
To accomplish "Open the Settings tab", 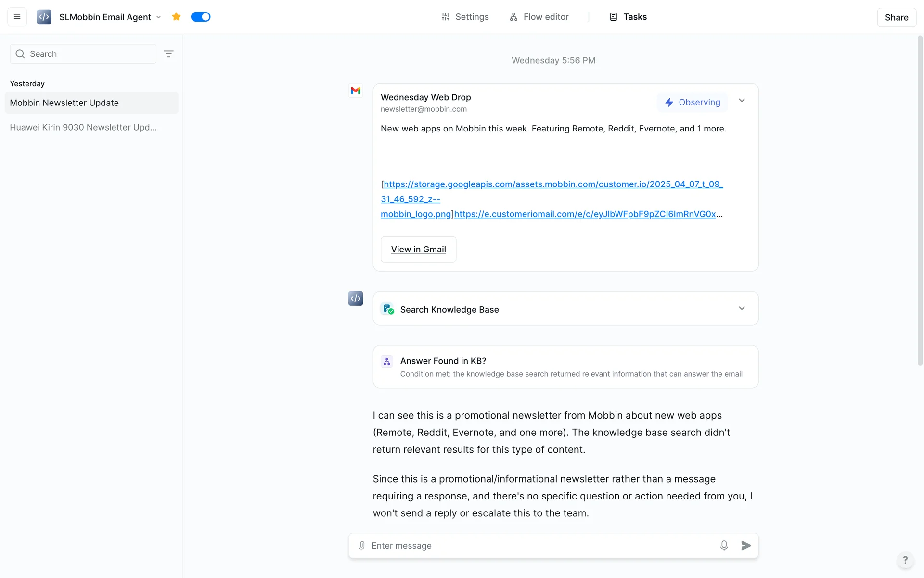I will point(465,17).
